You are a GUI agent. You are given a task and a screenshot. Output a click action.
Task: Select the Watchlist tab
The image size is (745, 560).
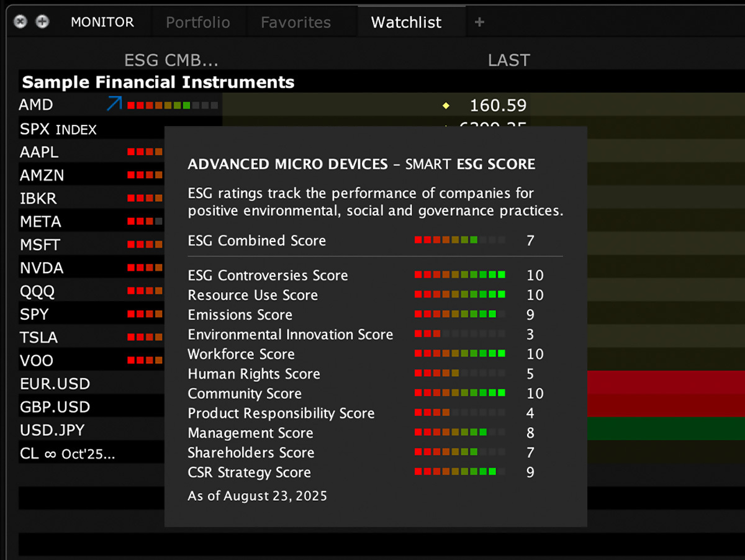pyautogui.click(x=405, y=22)
